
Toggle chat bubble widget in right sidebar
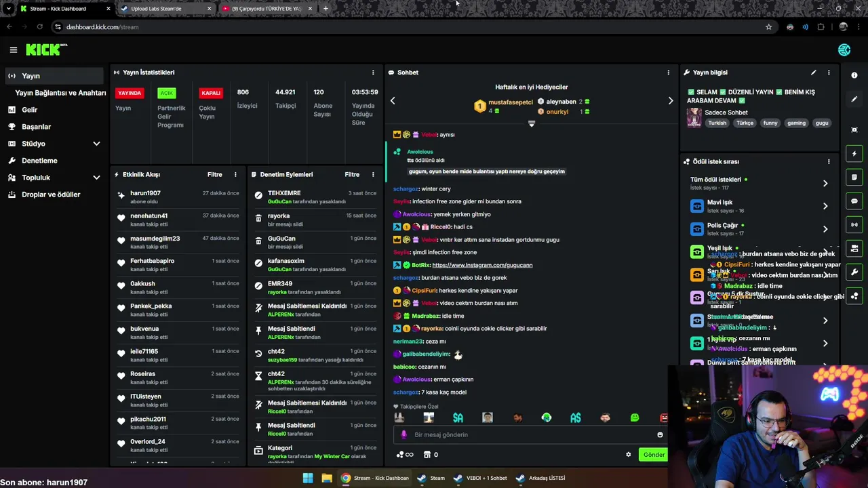[854, 201]
